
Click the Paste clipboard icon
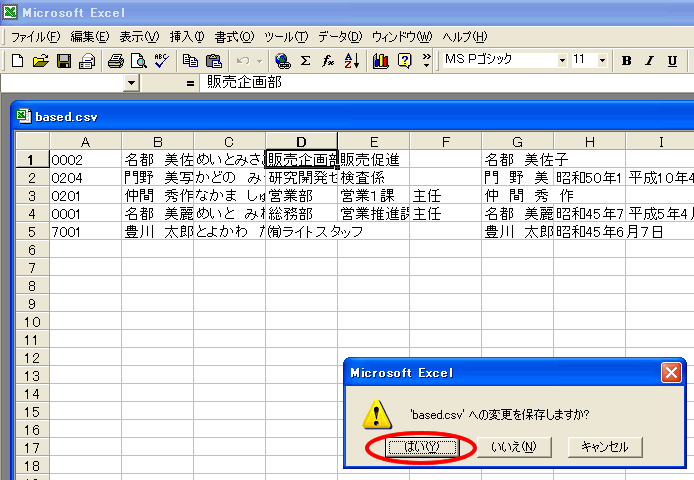pos(214,61)
